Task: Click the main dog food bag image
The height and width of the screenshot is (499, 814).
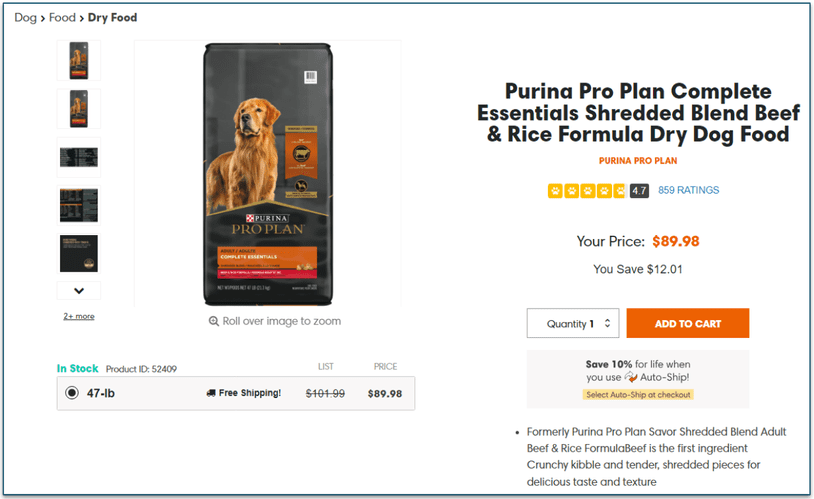Action: click(x=267, y=174)
